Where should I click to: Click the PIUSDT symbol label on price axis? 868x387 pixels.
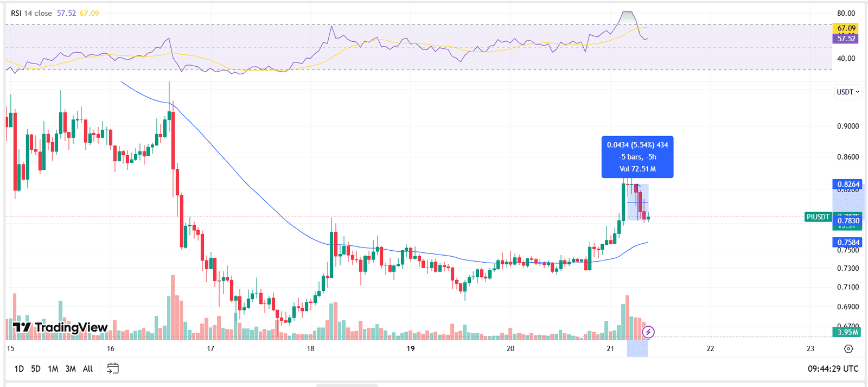click(x=817, y=217)
